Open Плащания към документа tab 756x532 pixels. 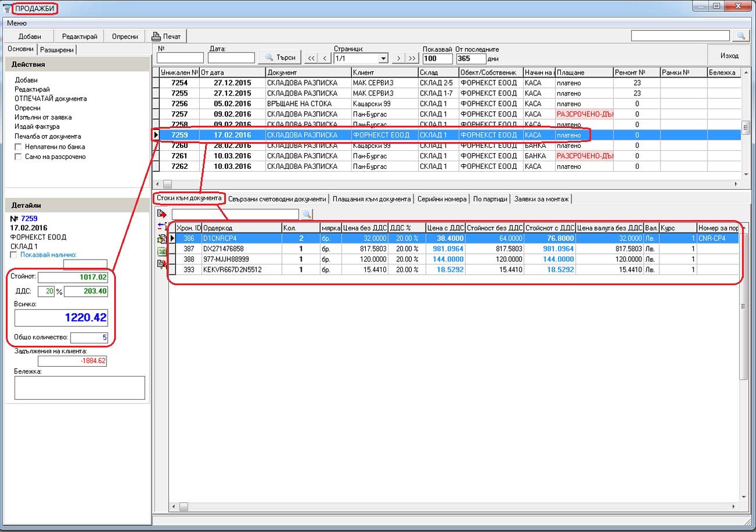pos(372,199)
